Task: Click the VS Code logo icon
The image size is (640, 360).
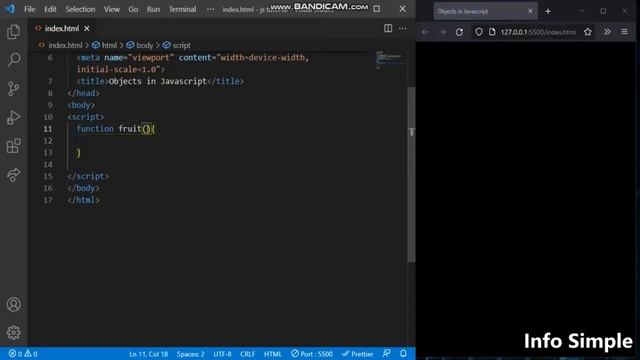Action: coord(9,9)
